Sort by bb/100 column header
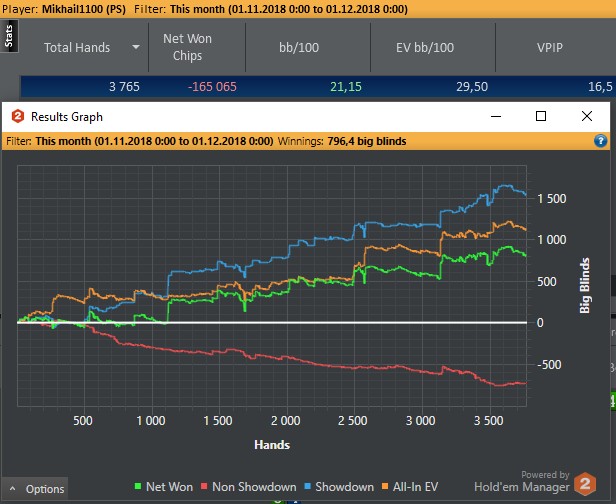The width and height of the screenshot is (616, 504). point(299,48)
